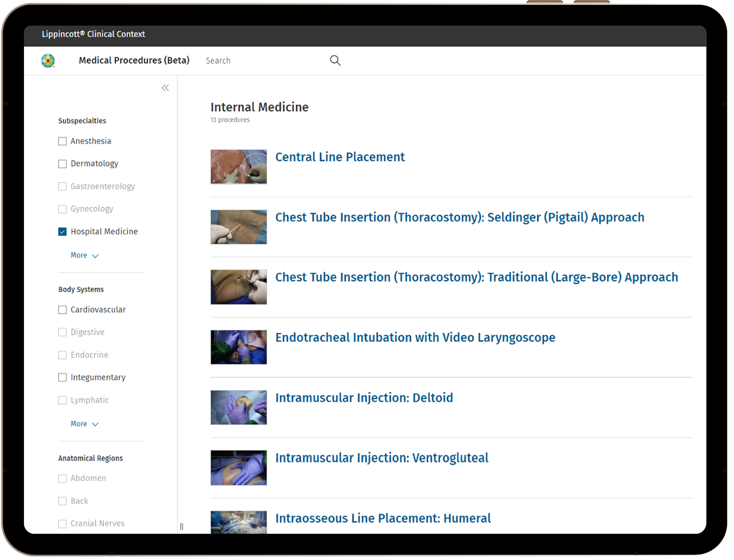The width and height of the screenshot is (734, 560).
Task: Expand More under Subspecialties
Action: click(x=84, y=255)
